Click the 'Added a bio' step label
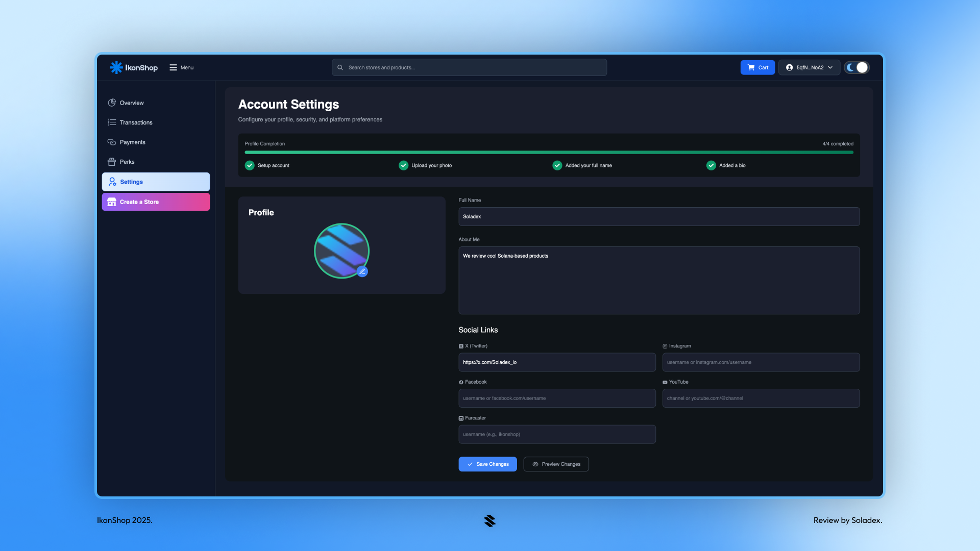 732,165
